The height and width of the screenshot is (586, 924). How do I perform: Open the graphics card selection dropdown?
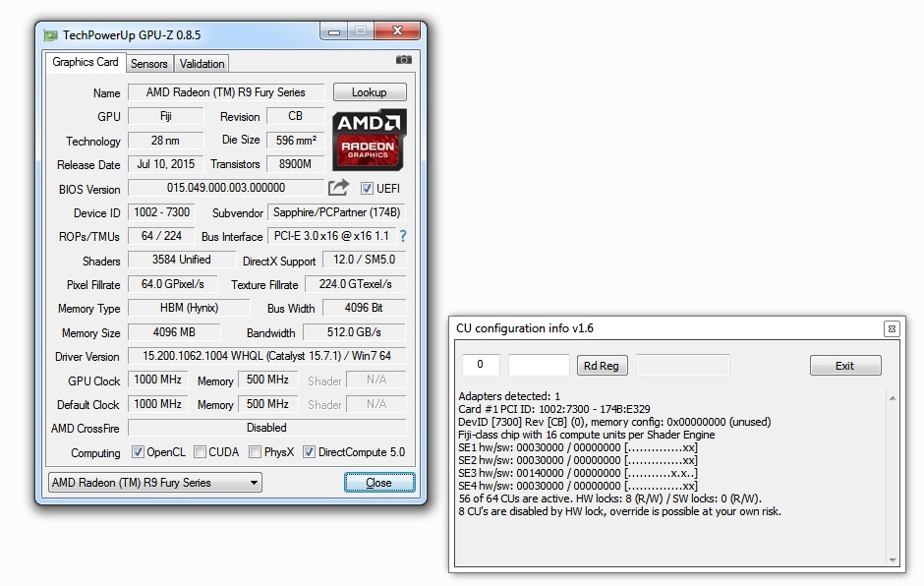pos(155,482)
